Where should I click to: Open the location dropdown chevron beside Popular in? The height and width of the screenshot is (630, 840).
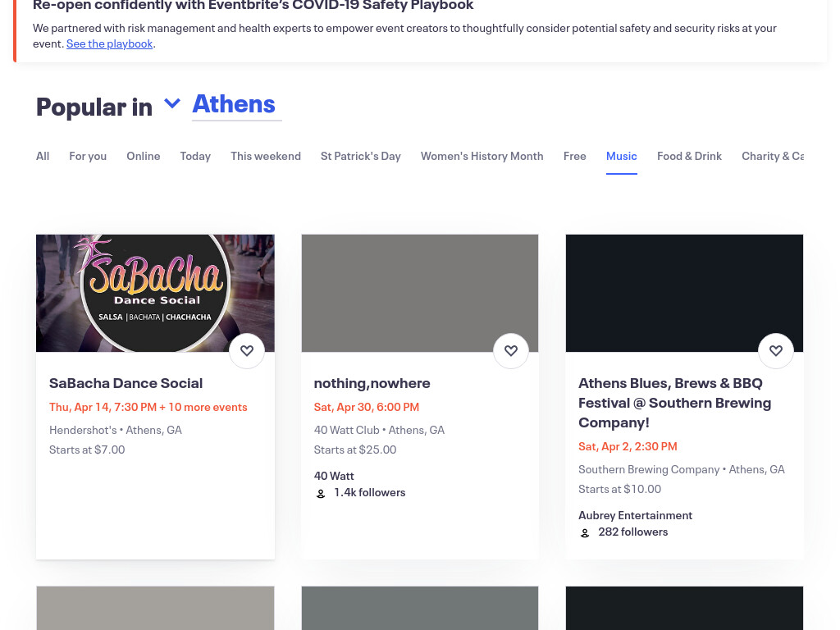coord(172,103)
